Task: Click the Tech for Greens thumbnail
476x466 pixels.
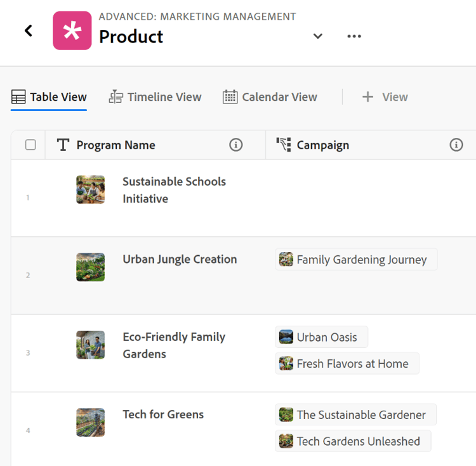Action: tap(90, 422)
